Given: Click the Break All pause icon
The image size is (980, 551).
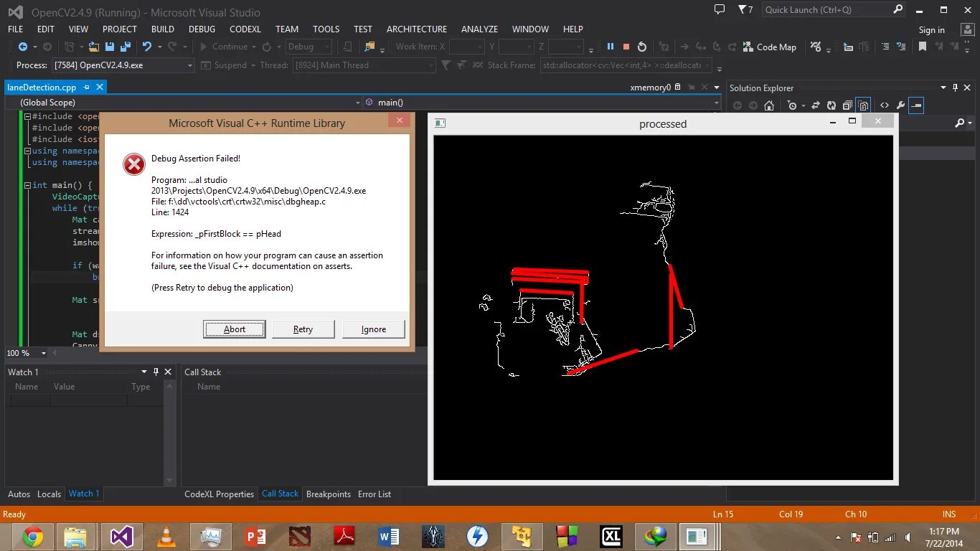Looking at the screenshot, I should 611,47.
